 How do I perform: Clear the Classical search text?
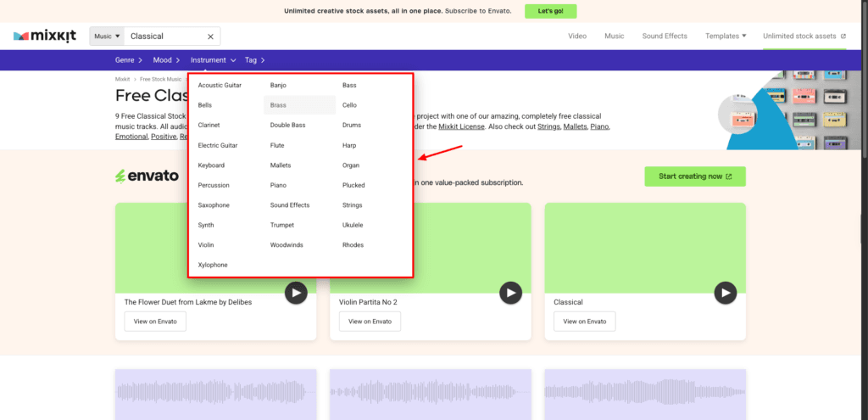point(210,36)
